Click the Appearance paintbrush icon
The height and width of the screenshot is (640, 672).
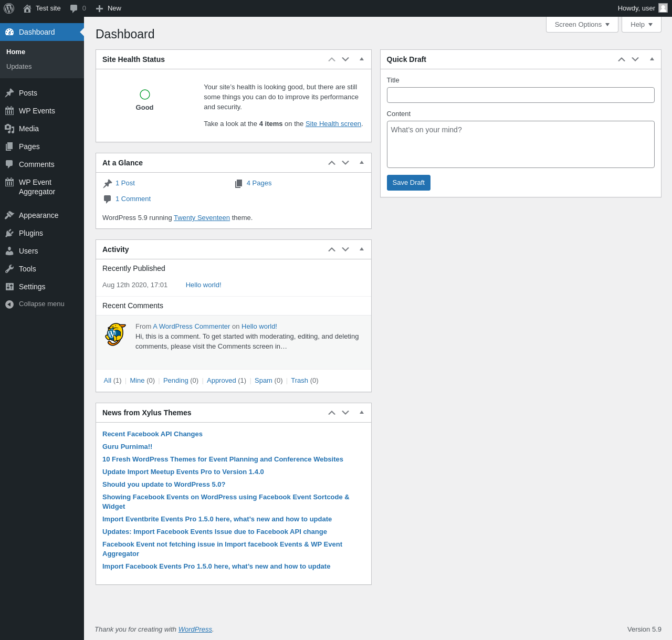coord(9,215)
